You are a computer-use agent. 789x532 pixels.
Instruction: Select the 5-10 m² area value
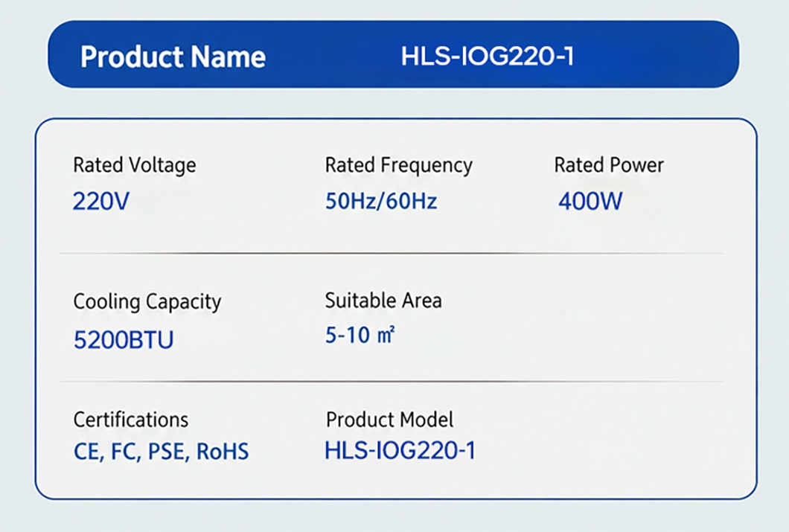[x=360, y=336]
